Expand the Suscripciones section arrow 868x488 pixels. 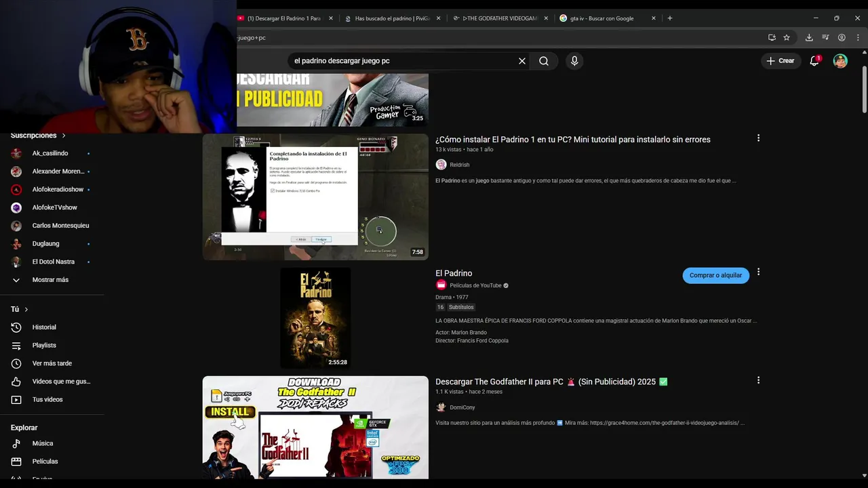pos(64,136)
